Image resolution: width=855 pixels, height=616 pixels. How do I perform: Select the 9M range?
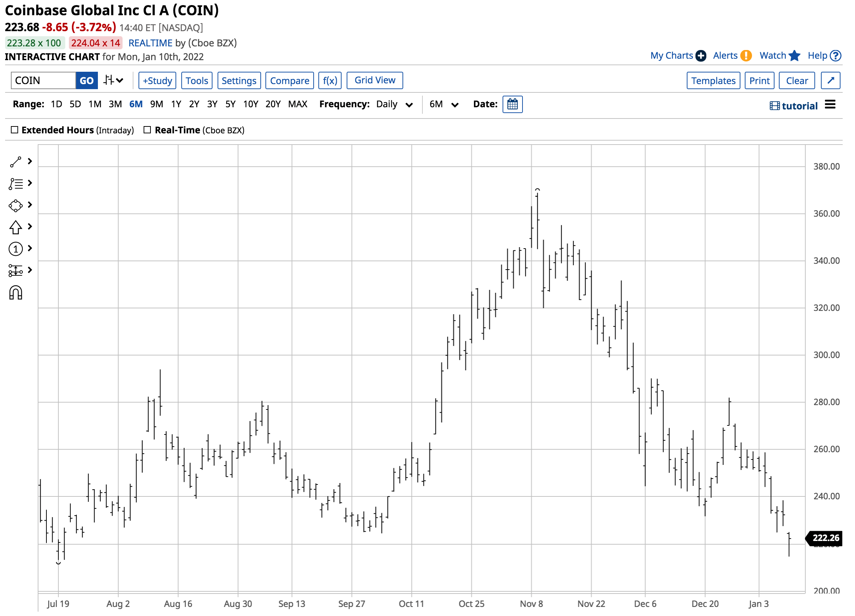tap(157, 104)
